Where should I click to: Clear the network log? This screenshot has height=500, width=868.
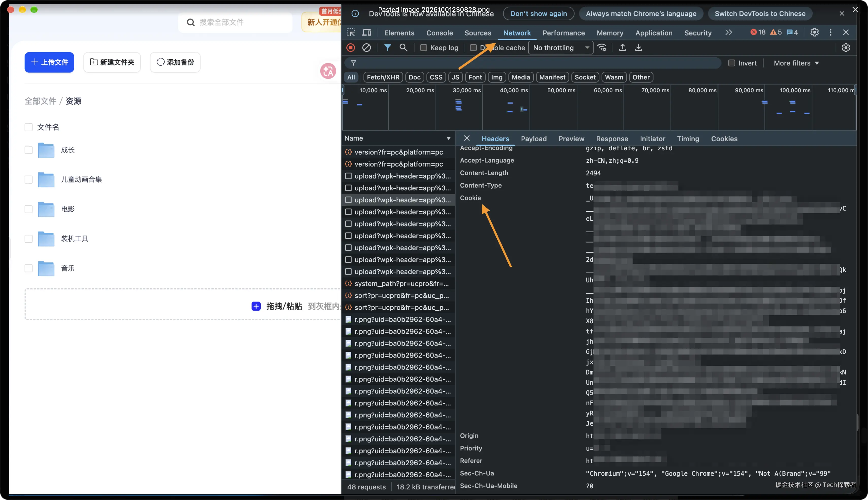point(366,48)
